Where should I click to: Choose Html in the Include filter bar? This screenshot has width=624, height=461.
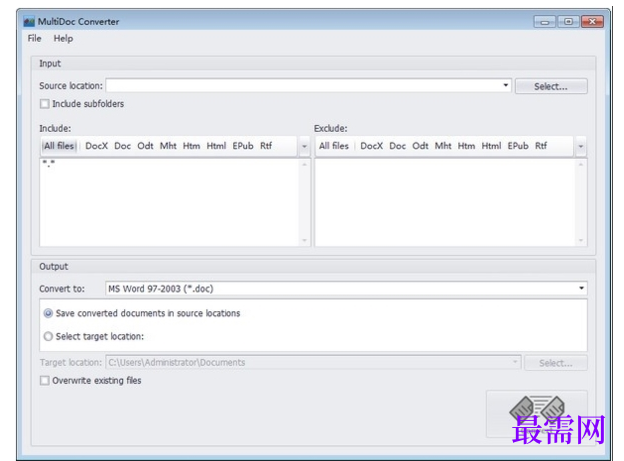(216, 146)
